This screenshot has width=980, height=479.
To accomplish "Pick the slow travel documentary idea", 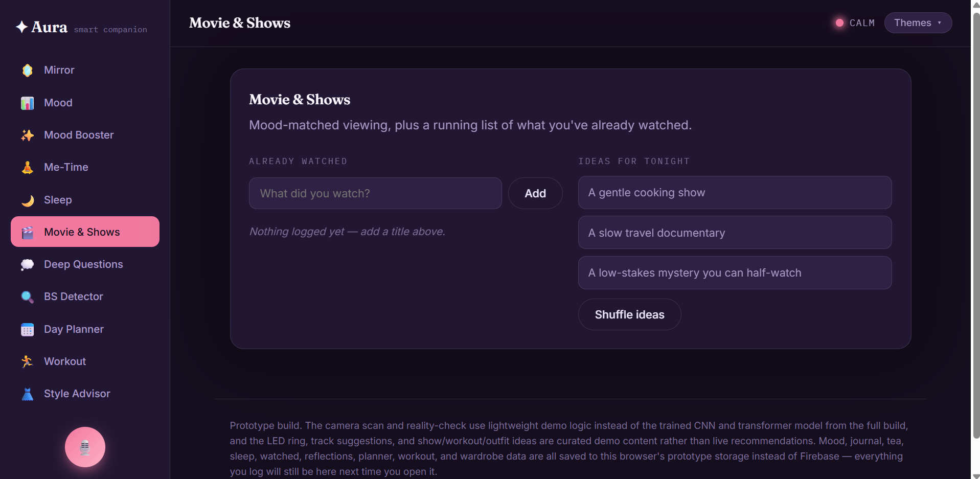I will (x=735, y=233).
